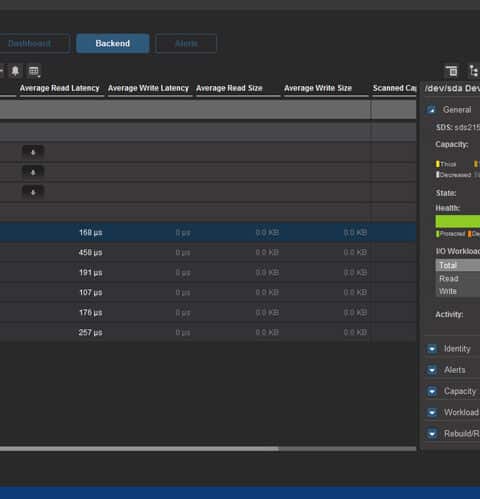Click the green Health status bar
Image resolution: width=480 pixels, height=499 pixels.
457,221
